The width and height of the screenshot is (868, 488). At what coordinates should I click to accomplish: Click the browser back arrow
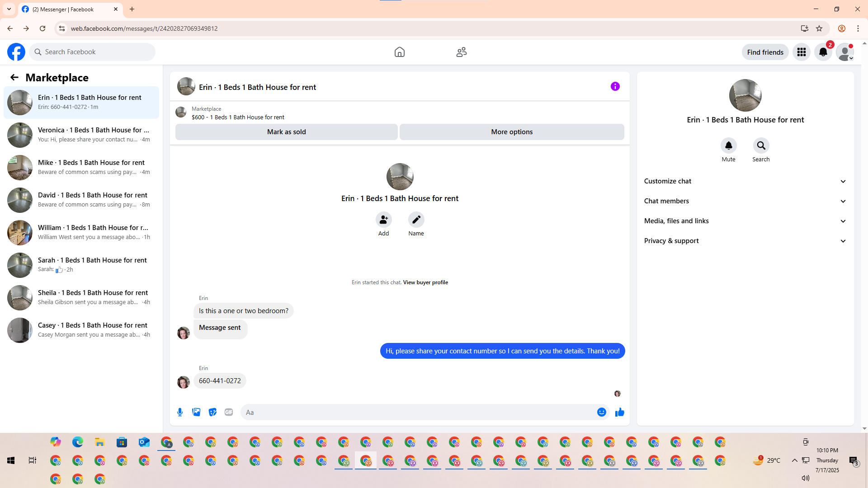(x=10, y=28)
